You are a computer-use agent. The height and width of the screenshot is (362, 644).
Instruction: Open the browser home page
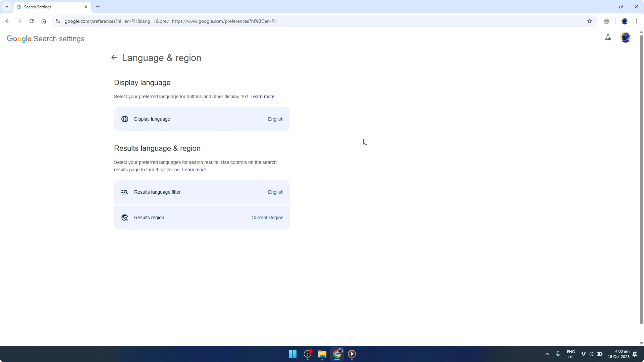coord(44,21)
